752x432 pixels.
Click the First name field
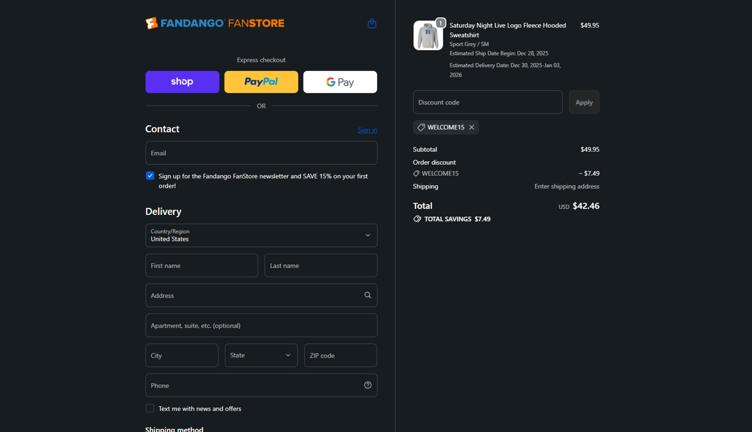point(201,265)
